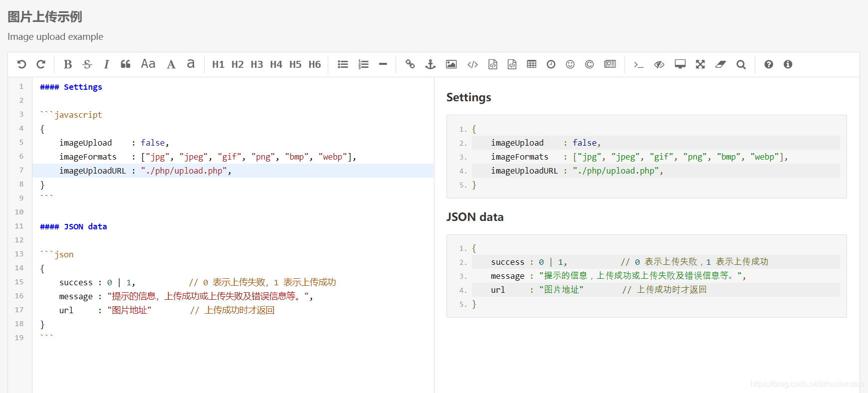Image resolution: width=868 pixels, height=393 pixels.
Task: Click 'JSON data' heading in preview
Action: (x=475, y=217)
